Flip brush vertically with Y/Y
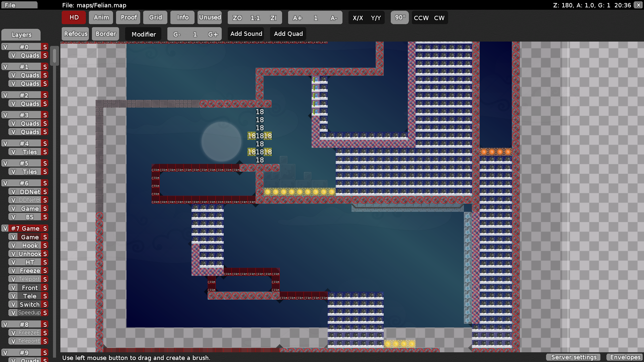 (x=376, y=18)
